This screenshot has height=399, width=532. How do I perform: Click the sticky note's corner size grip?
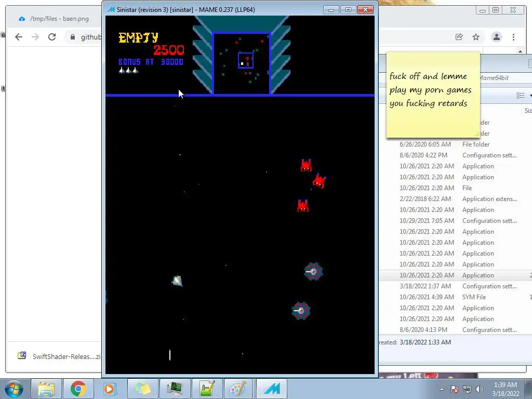[477, 135]
